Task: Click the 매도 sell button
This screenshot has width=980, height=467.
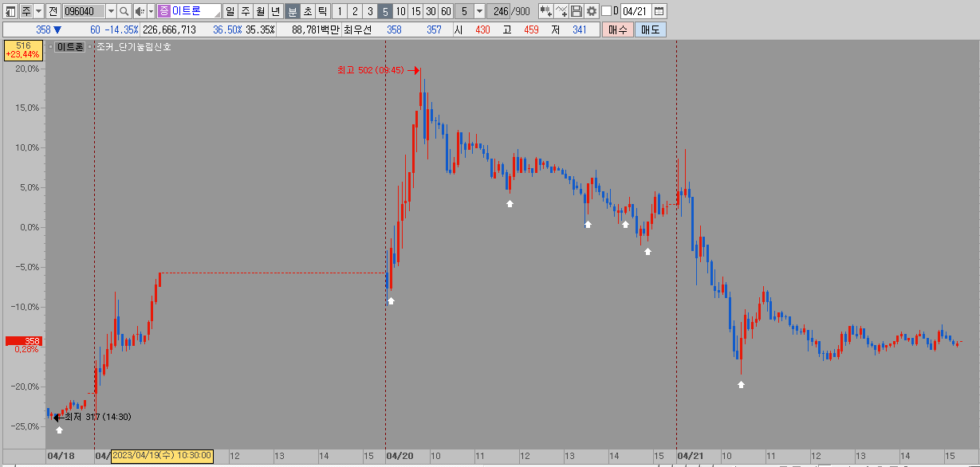Action: [x=651, y=29]
